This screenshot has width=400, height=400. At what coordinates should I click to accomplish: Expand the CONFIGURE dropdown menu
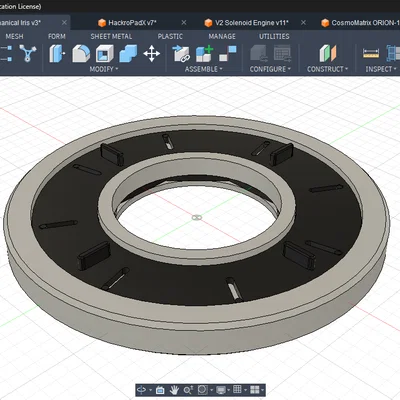(x=270, y=69)
